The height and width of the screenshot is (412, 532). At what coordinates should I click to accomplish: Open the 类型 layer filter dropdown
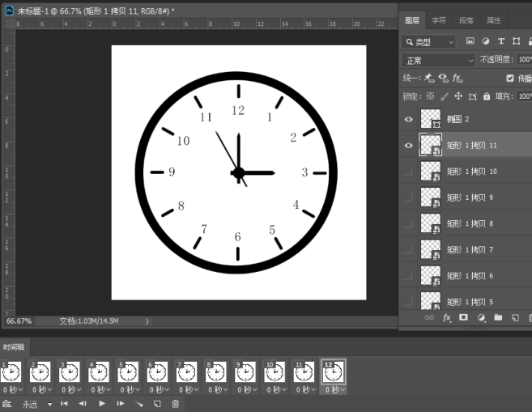click(x=429, y=41)
